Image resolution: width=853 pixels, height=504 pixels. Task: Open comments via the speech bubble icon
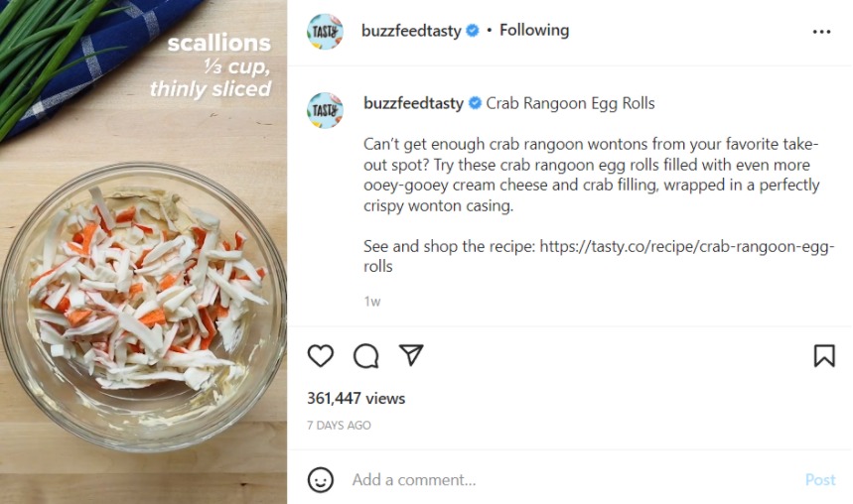pos(365,356)
